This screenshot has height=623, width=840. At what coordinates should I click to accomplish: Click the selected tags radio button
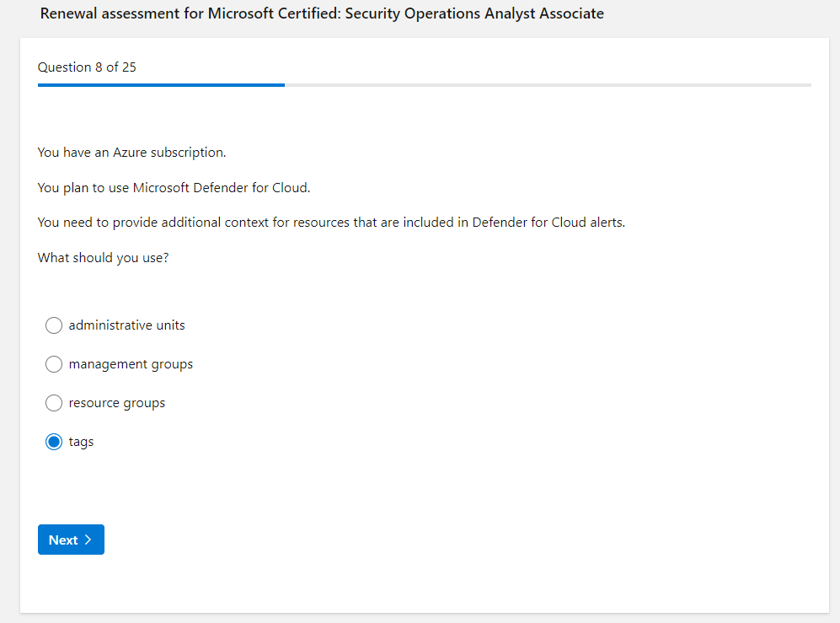click(54, 442)
